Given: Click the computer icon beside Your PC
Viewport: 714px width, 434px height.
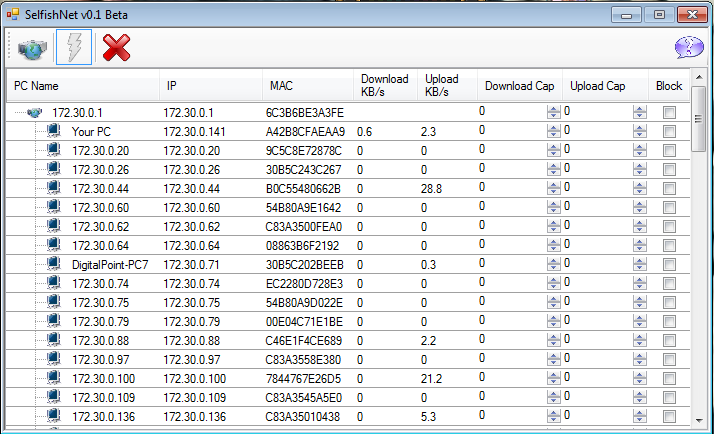Looking at the screenshot, I should (54, 131).
